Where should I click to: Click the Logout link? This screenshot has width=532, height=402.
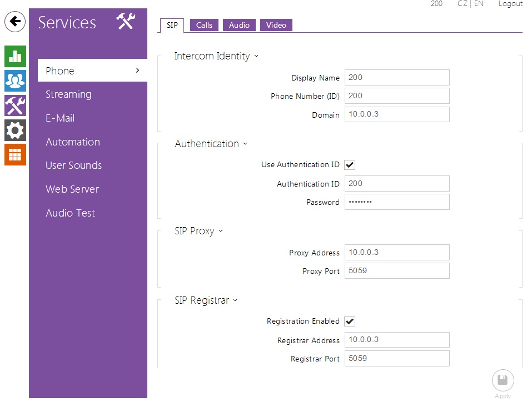[x=510, y=4]
